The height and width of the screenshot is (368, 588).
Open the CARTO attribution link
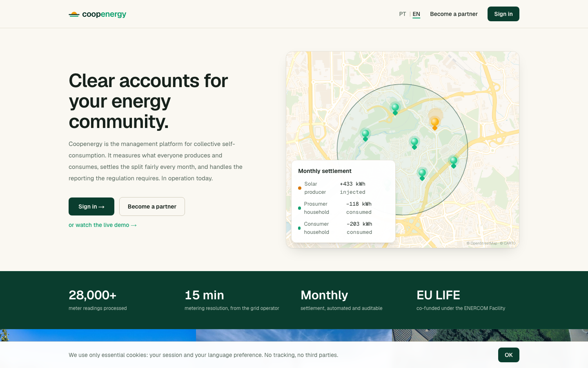coord(508,243)
